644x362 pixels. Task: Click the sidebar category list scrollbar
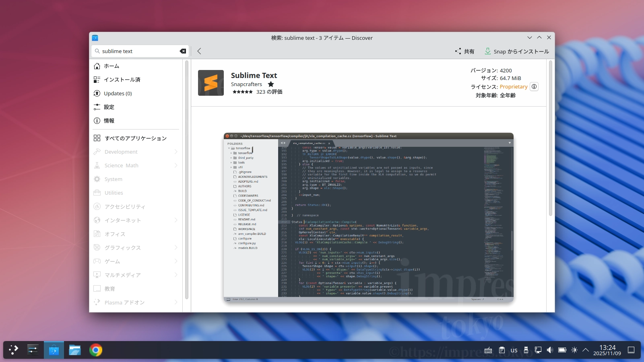click(187, 180)
